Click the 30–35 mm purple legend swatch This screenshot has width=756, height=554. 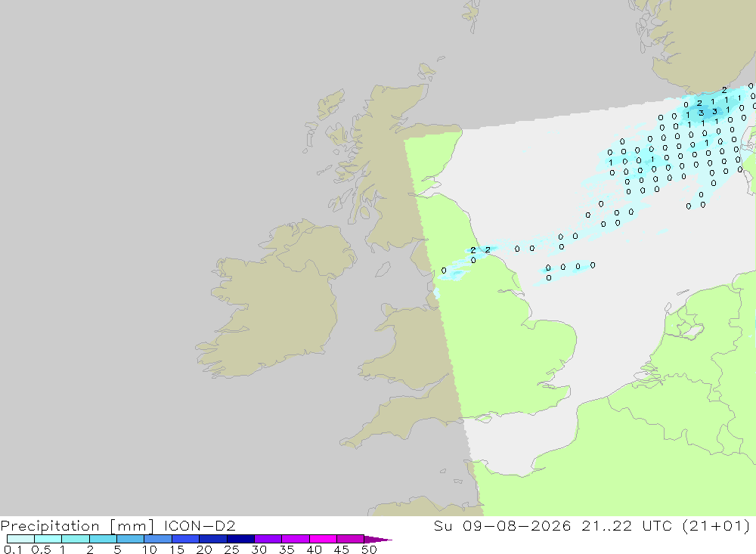tap(268, 539)
